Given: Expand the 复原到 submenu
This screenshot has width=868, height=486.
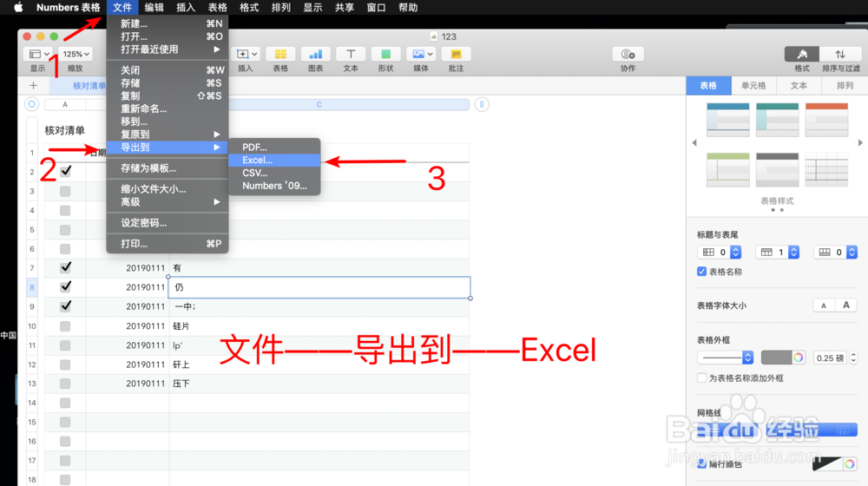Looking at the screenshot, I should click(x=168, y=134).
